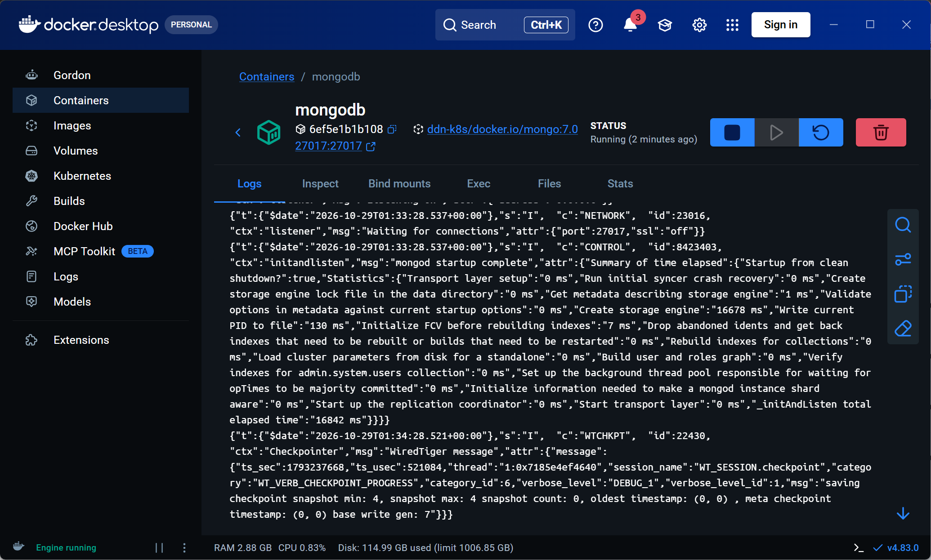Click the v4.83.0 version indicator

896,547
